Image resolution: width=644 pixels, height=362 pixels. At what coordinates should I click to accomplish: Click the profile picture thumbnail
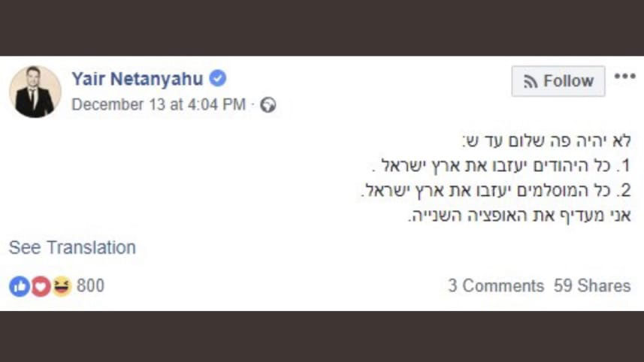(35, 92)
